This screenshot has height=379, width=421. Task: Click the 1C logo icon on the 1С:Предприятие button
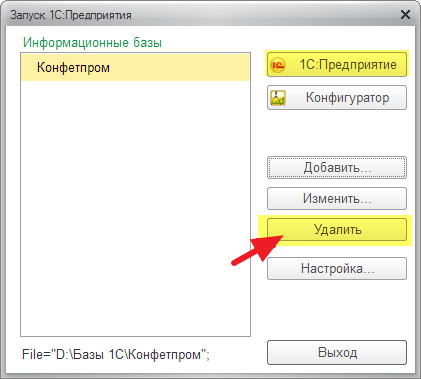click(278, 65)
